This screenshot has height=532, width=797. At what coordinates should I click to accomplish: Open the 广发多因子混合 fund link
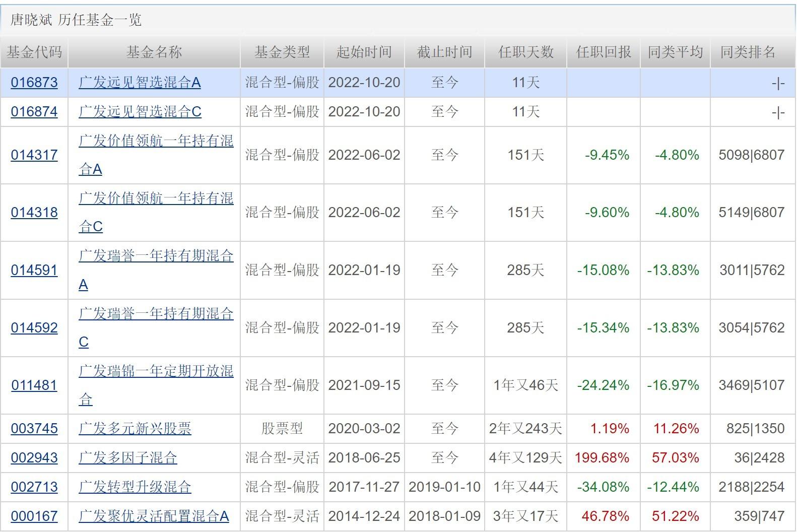point(128,458)
